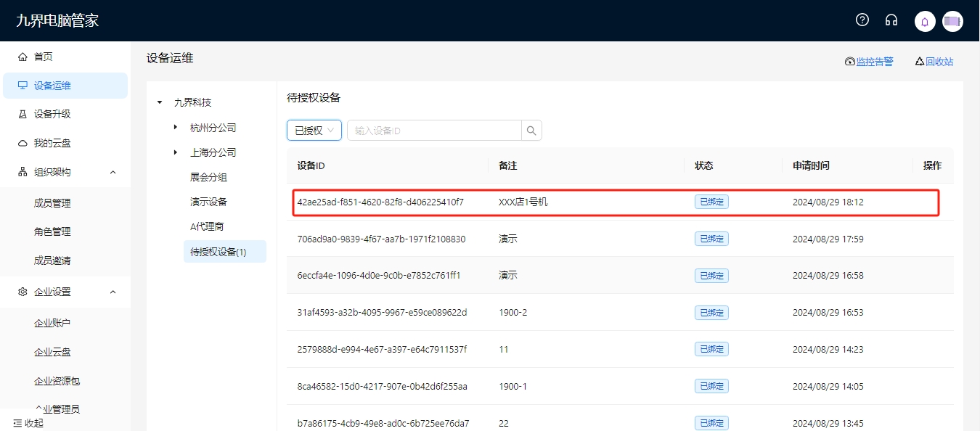Click the organization icon beside 组织架构
Screen dimensions: 980x431
tap(23, 172)
